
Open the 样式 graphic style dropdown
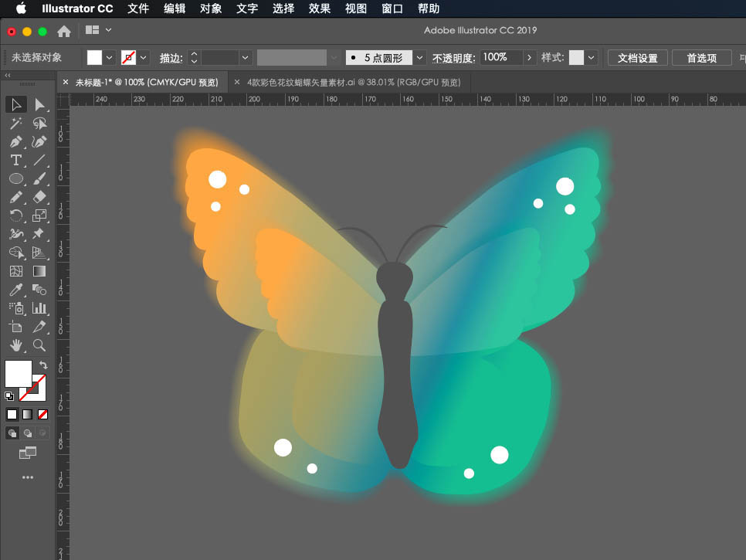[591, 58]
